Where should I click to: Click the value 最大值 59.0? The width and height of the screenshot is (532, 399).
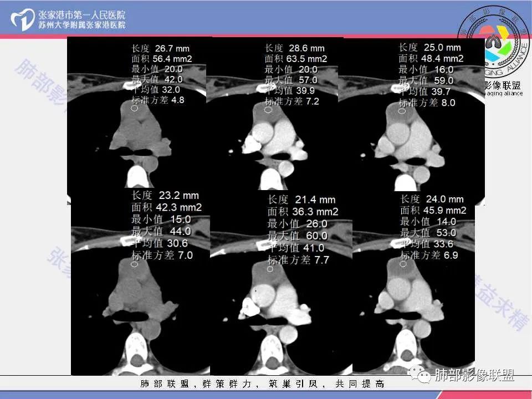click(426, 80)
